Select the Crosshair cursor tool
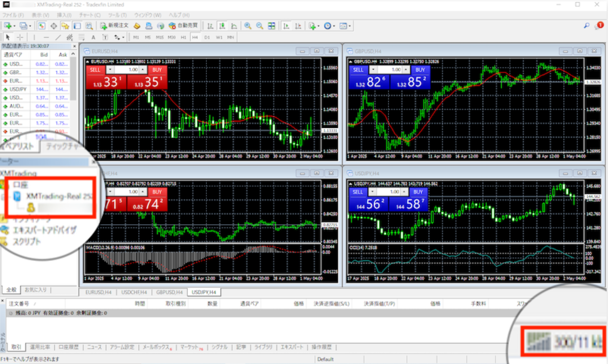This screenshot has height=364, width=608. point(20,37)
